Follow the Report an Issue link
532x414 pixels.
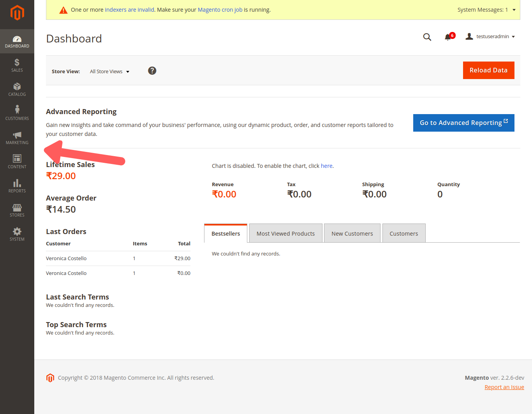[x=504, y=387]
